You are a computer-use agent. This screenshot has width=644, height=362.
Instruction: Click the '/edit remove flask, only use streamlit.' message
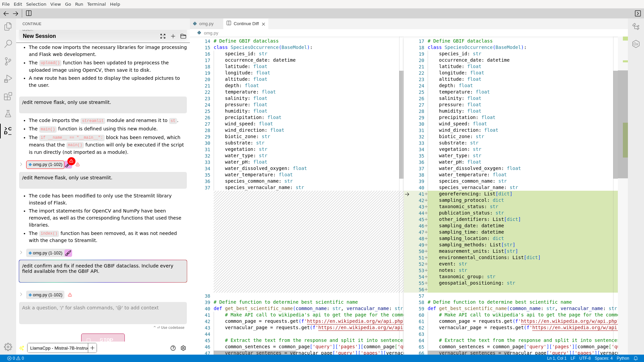click(103, 105)
